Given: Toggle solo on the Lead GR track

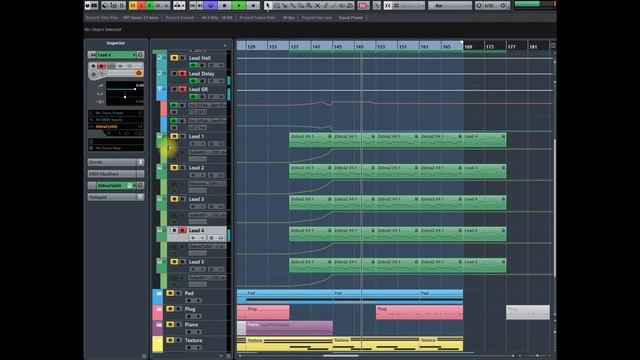Looking at the screenshot, I should [182, 89].
